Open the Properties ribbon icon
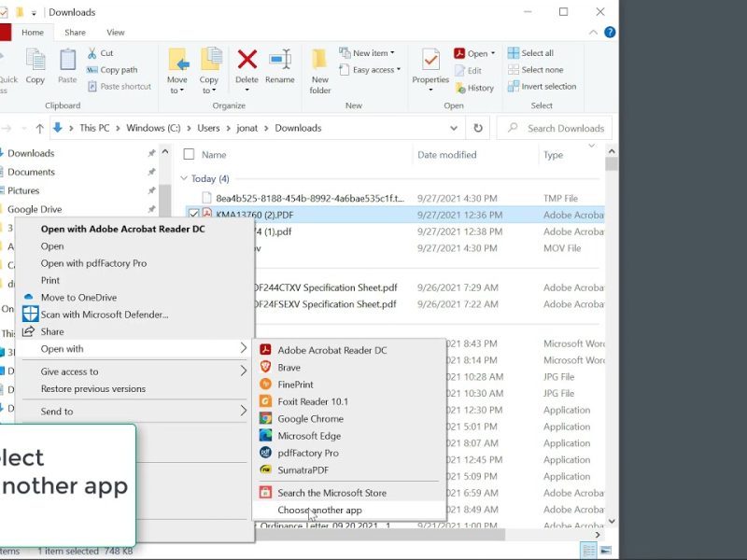This screenshot has width=747, height=560. [x=430, y=61]
